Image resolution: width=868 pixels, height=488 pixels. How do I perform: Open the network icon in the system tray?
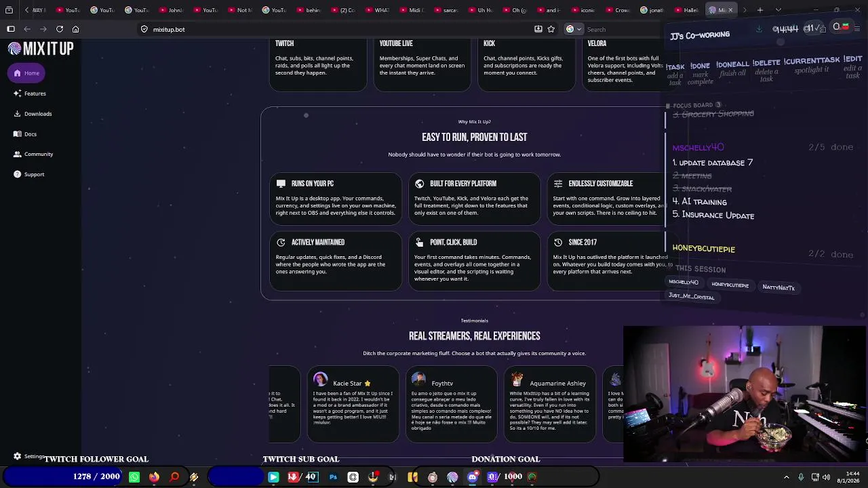[x=815, y=477]
